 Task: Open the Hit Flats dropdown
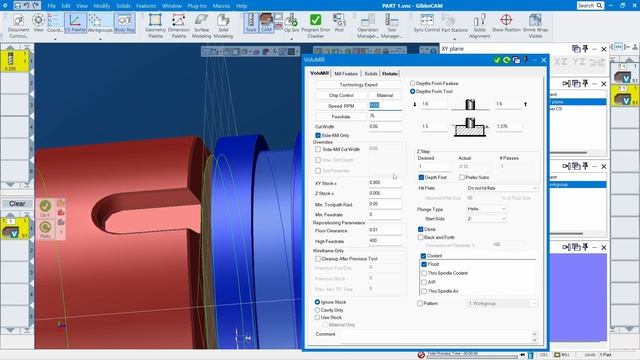502,188
